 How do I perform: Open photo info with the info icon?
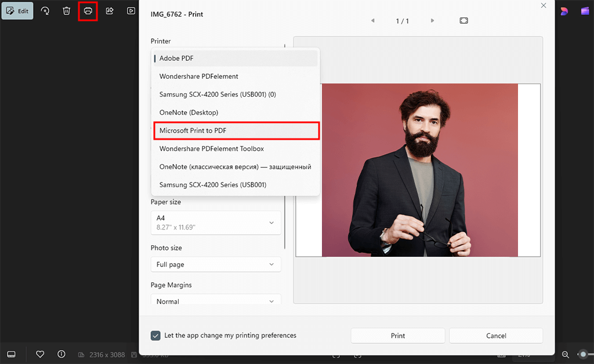pyautogui.click(x=61, y=354)
